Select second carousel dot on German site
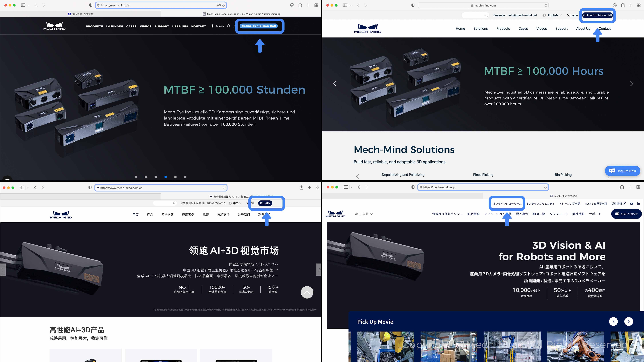This screenshot has width=644, height=362. pyautogui.click(x=146, y=177)
